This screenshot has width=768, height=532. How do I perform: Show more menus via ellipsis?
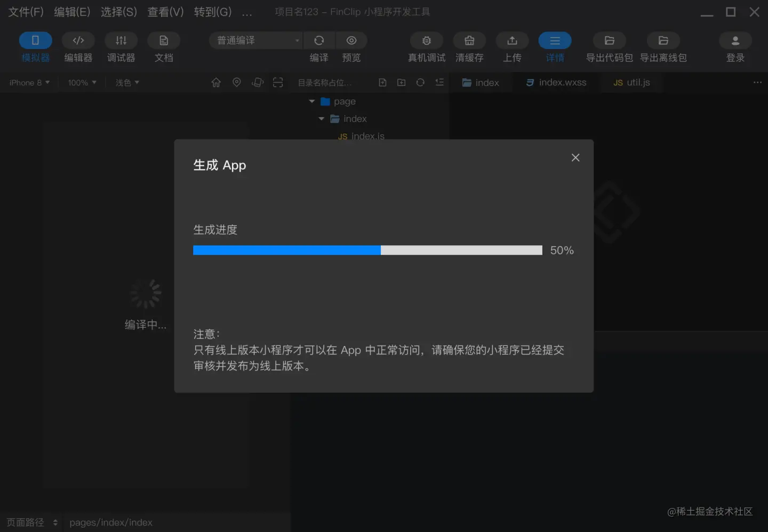247,13
